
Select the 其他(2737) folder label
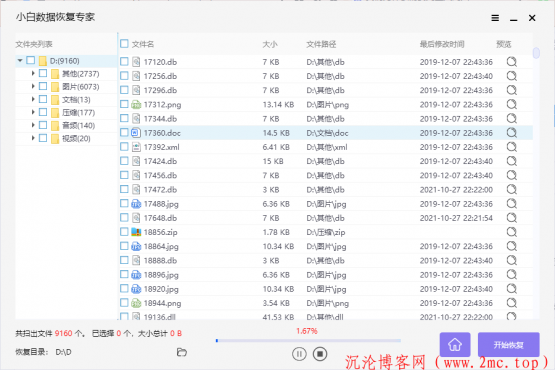[x=81, y=74]
